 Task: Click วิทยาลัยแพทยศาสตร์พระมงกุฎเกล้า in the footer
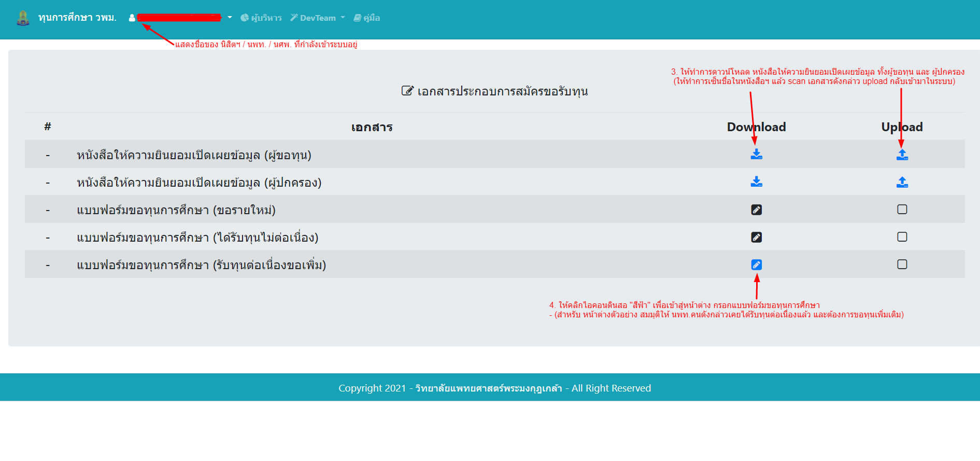489,388
